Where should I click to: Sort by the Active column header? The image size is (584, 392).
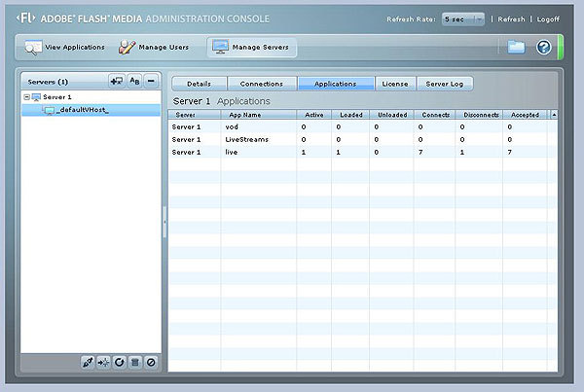[314, 115]
